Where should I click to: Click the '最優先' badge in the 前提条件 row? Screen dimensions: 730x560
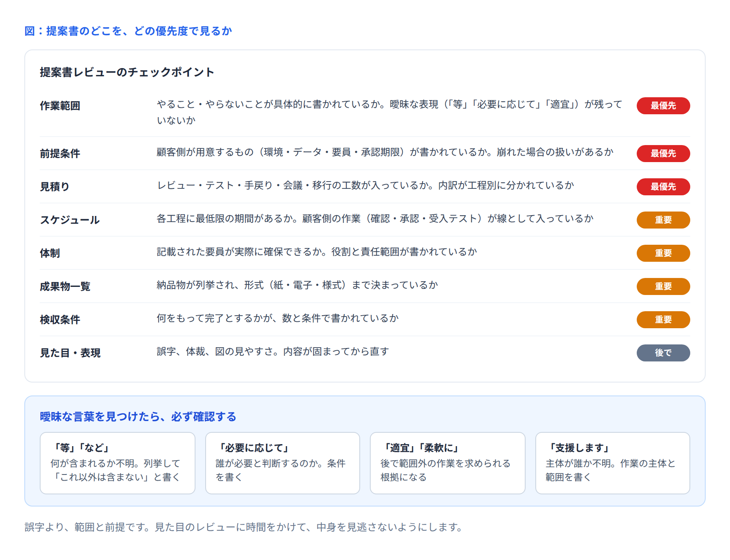(663, 154)
